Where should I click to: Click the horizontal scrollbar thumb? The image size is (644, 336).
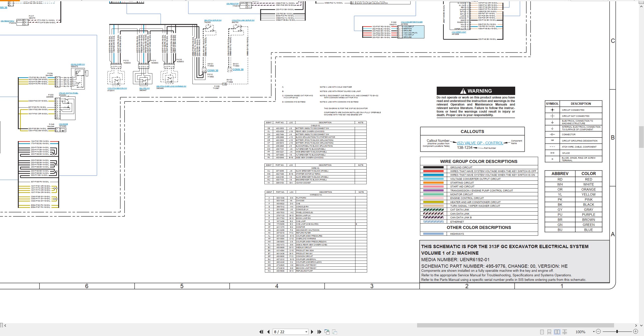pyautogui.click(x=515, y=325)
